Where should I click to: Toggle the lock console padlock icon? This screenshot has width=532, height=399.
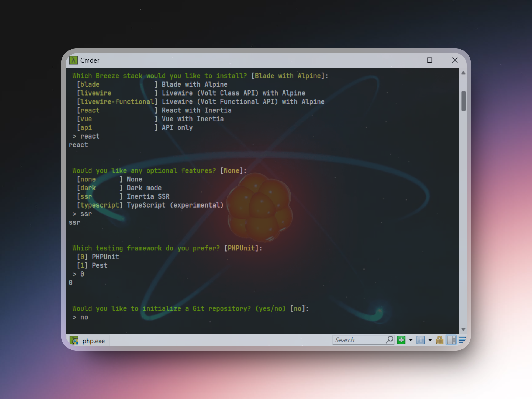click(x=439, y=340)
